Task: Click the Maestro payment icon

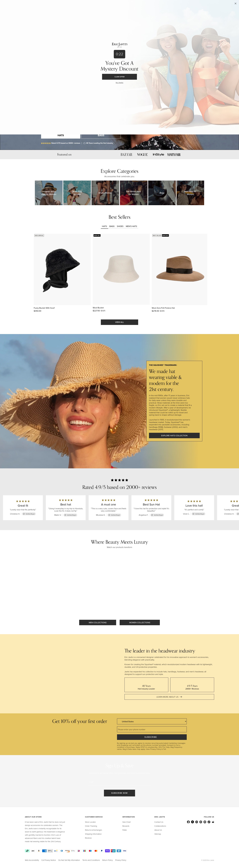Action: coord(90,851)
